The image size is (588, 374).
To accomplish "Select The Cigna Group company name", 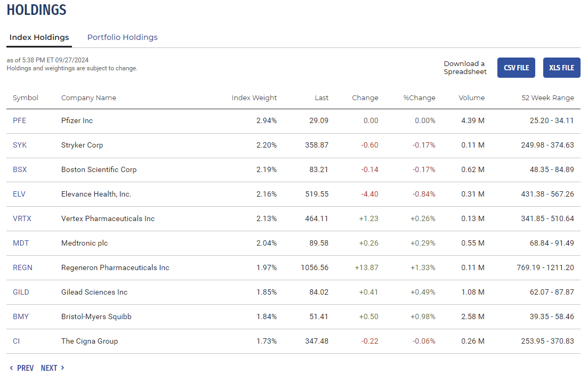I will (90, 341).
